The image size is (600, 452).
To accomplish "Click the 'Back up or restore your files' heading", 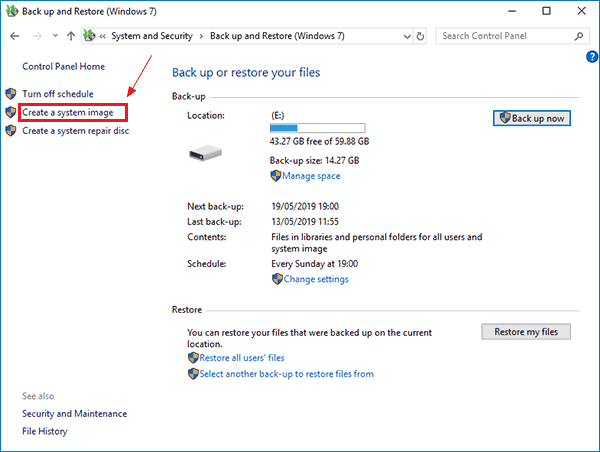I will (x=246, y=72).
